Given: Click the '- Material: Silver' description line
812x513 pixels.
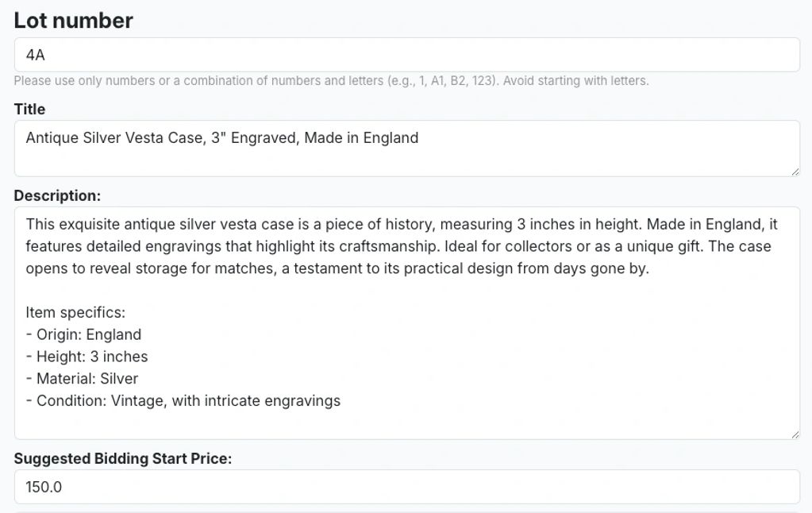Looking at the screenshot, I should pos(82,379).
